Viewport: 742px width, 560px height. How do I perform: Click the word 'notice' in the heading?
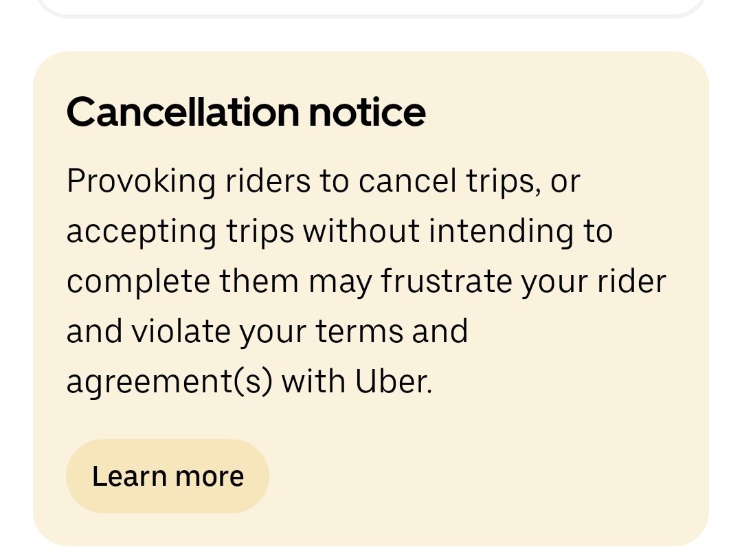tap(367, 112)
